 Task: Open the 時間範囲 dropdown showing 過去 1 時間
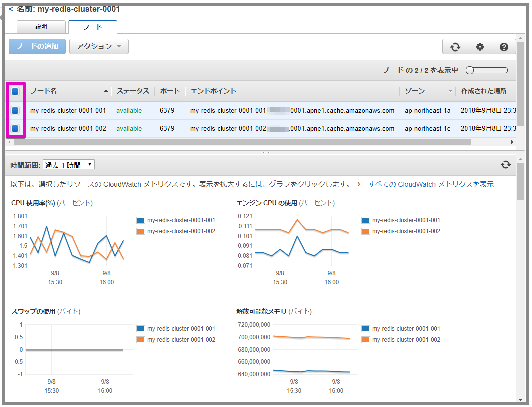69,165
